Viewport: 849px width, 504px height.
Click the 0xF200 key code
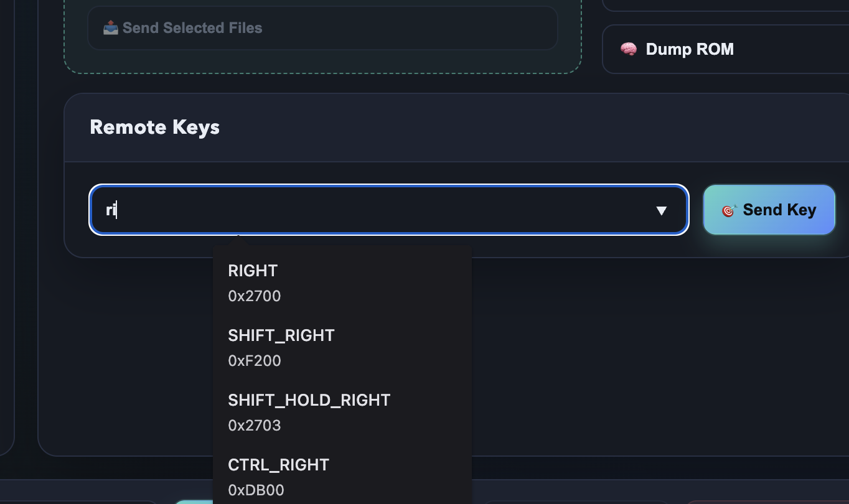point(255,361)
